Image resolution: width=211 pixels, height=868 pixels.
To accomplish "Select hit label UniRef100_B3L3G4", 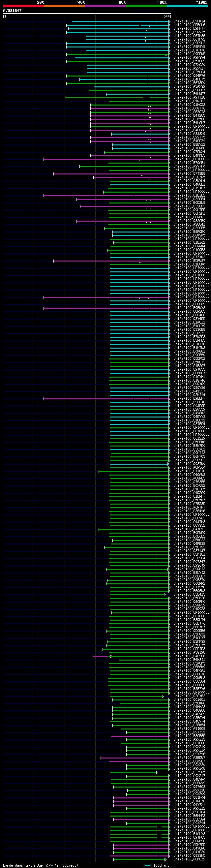I will (189, 819).
